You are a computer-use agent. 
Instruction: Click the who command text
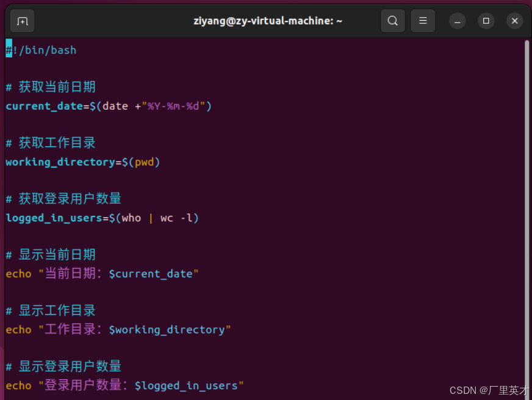tap(131, 218)
